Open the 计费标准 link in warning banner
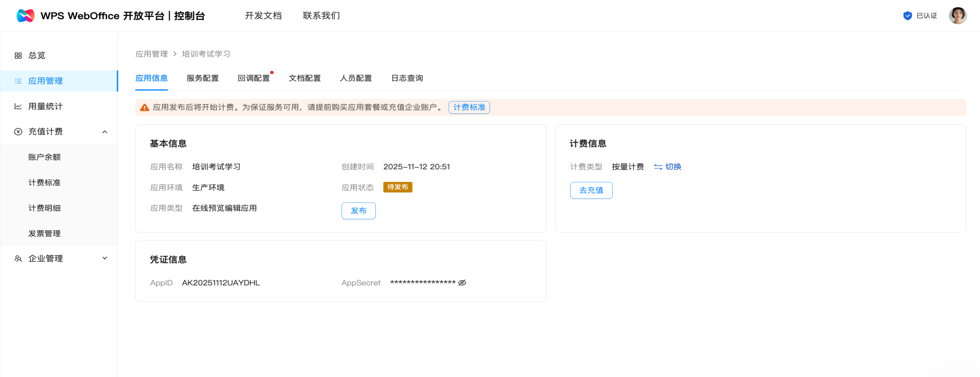Viewport: 980px width, 377px height. [469, 107]
